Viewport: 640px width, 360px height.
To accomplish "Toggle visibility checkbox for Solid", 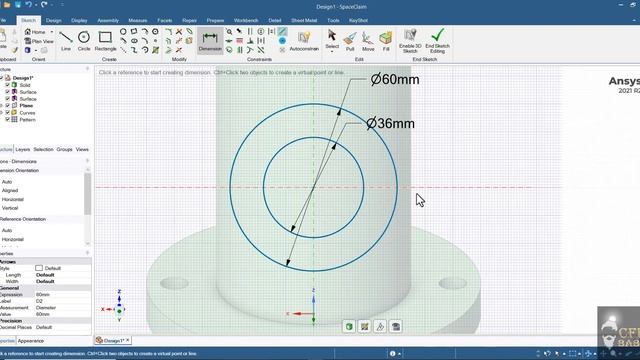I will pos(7,85).
